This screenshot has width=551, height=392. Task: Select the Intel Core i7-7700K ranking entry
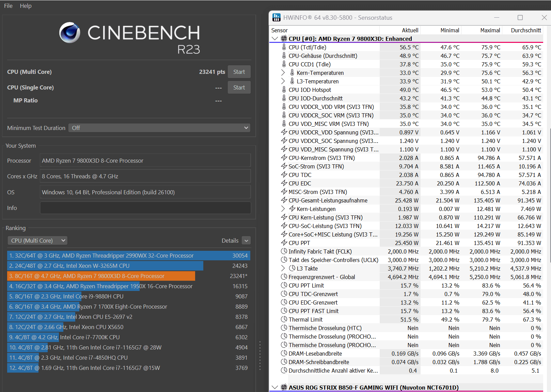[129, 337]
